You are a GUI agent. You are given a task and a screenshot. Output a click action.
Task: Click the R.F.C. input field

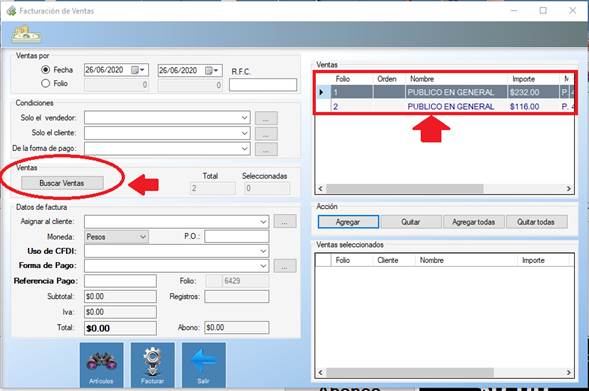tap(263, 85)
